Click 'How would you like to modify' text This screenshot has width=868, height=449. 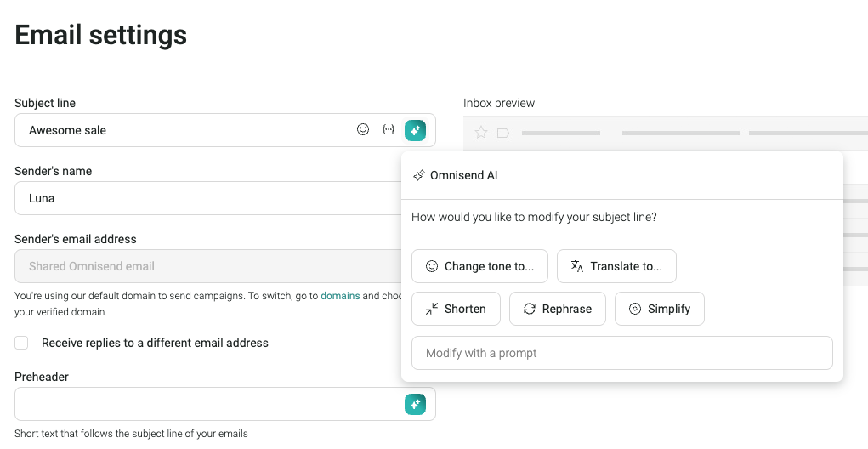coord(534,217)
